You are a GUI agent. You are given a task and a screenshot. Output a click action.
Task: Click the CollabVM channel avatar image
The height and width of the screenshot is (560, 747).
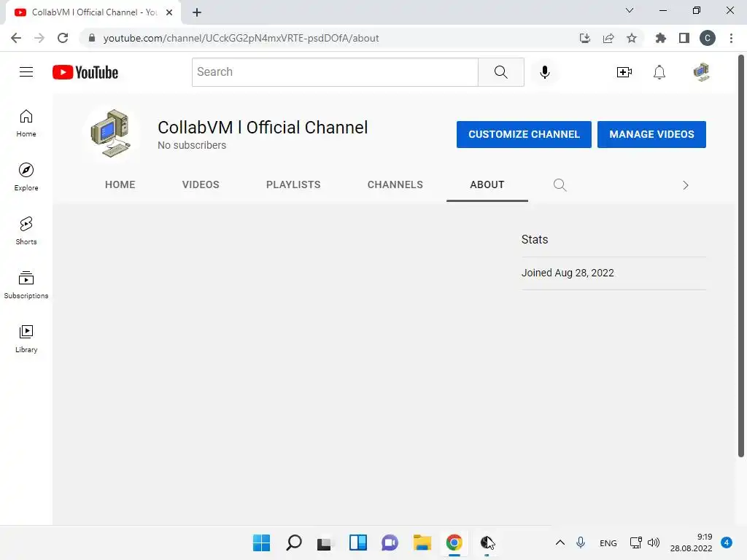click(111, 134)
